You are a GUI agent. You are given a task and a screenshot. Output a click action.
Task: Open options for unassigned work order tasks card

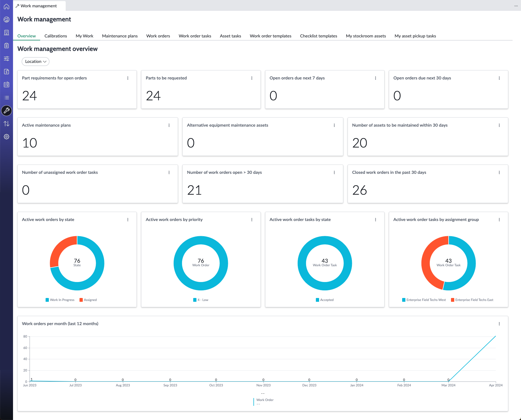coord(169,172)
